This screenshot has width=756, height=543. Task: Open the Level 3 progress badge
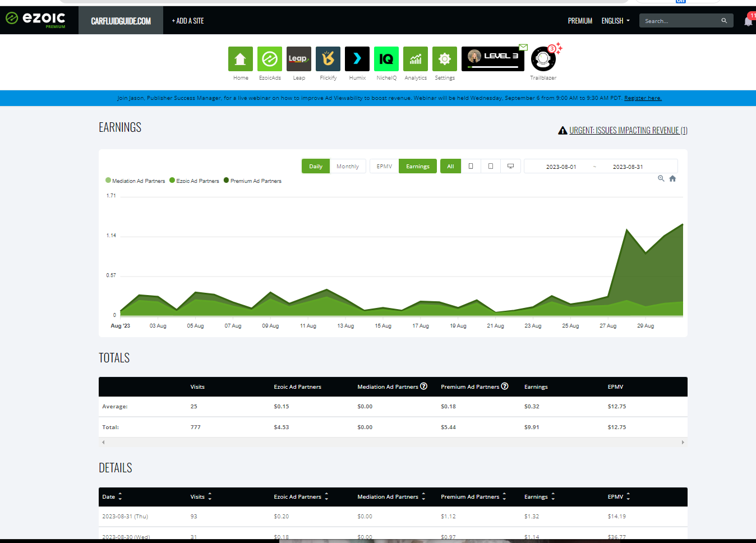[x=492, y=59]
